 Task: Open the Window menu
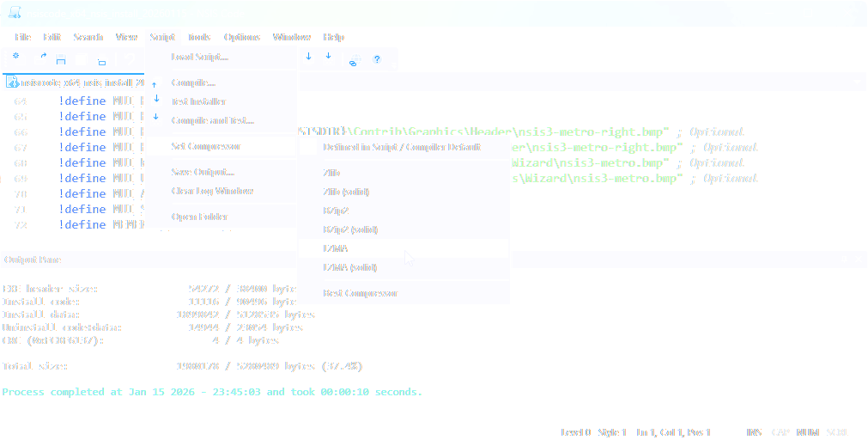[292, 37]
